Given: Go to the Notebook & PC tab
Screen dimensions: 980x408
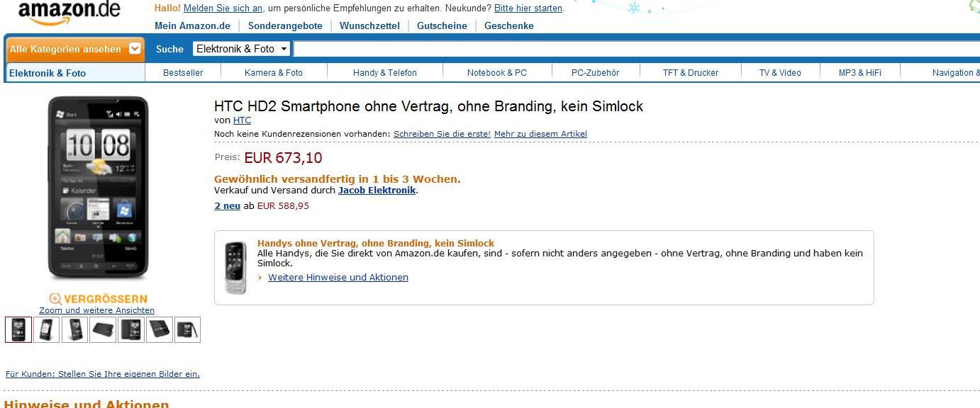Looking at the screenshot, I should 497,73.
